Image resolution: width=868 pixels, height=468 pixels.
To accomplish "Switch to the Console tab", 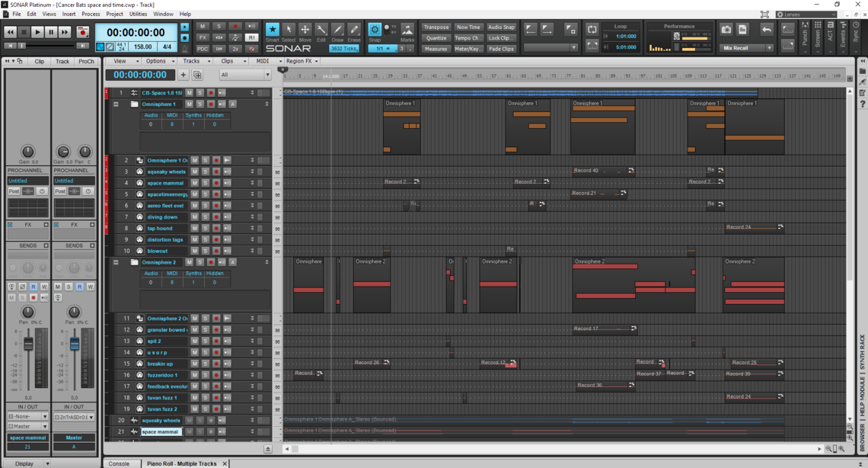I will pyautogui.click(x=119, y=463).
